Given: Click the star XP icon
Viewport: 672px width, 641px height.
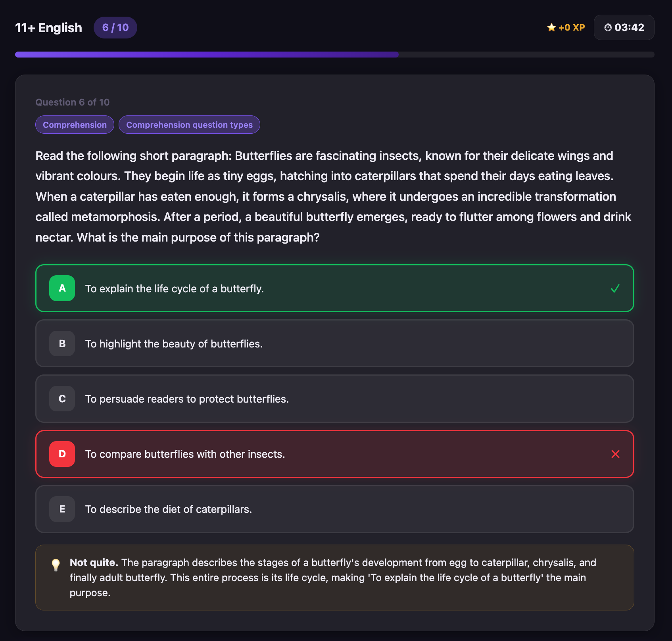Looking at the screenshot, I should point(551,27).
